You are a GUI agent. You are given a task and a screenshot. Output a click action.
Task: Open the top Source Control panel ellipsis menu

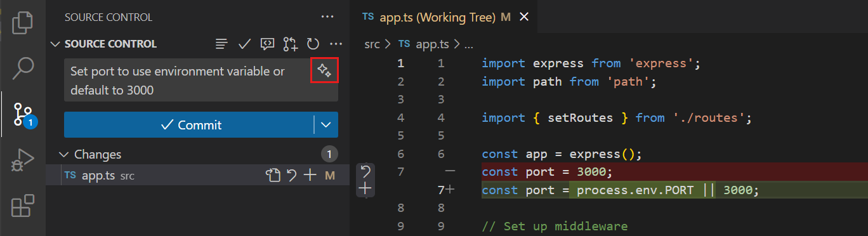(327, 17)
